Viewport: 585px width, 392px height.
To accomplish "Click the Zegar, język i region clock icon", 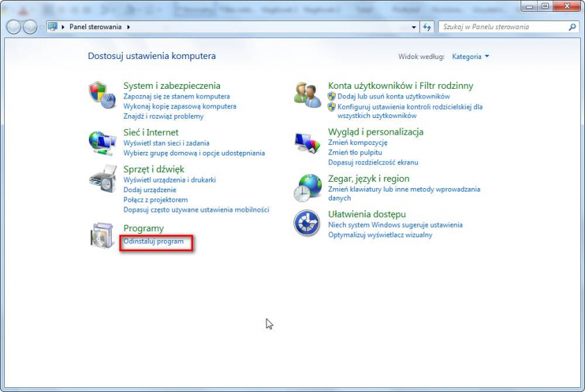I will pos(307,187).
